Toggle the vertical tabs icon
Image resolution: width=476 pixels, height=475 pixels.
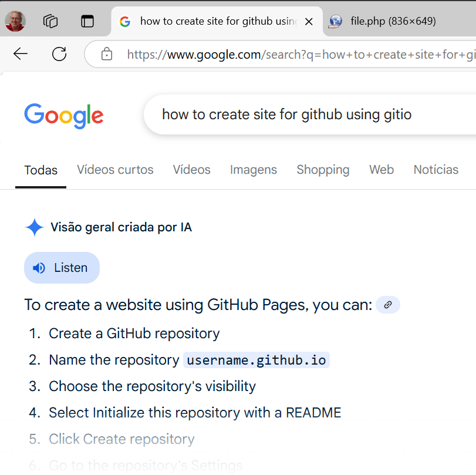[87, 22]
